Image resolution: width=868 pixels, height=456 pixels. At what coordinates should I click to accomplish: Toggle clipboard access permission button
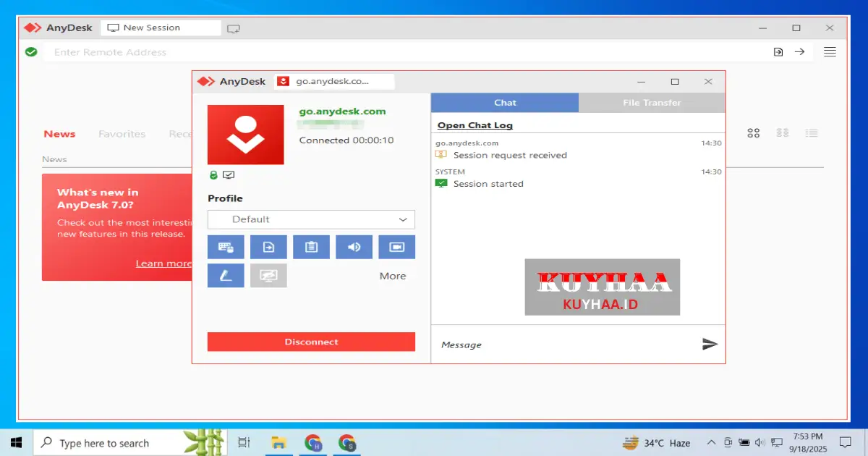point(311,247)
